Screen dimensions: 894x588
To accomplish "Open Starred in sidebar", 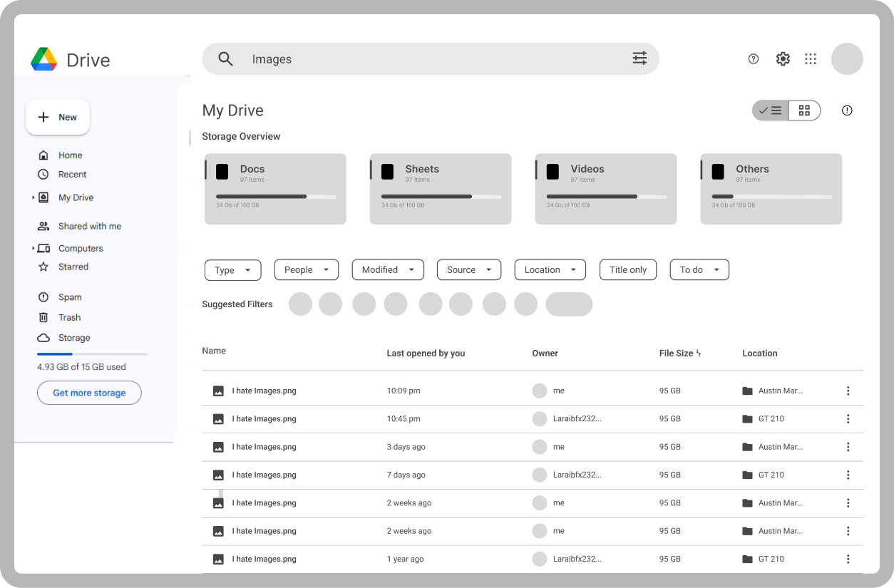I will coord(73,267).
